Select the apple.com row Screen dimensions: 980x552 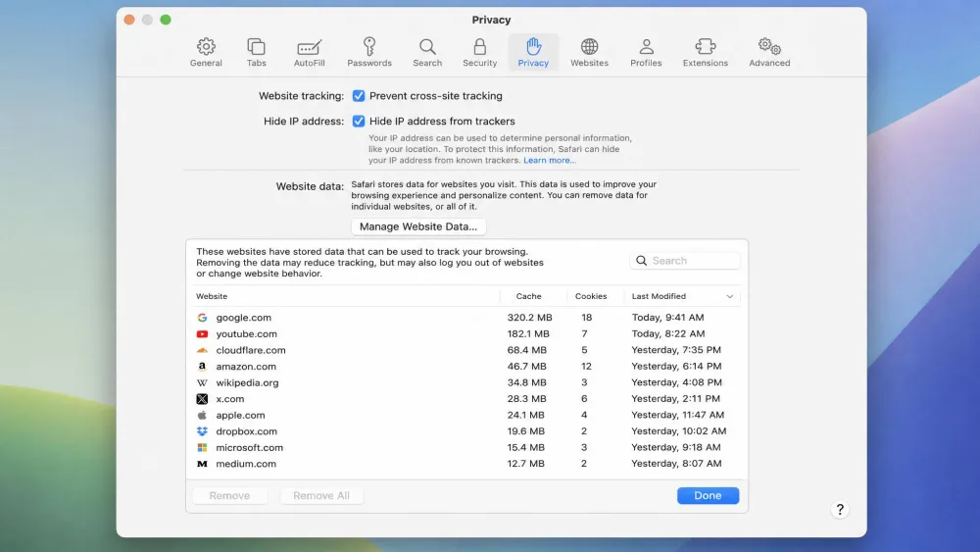(x=466, y=415)
